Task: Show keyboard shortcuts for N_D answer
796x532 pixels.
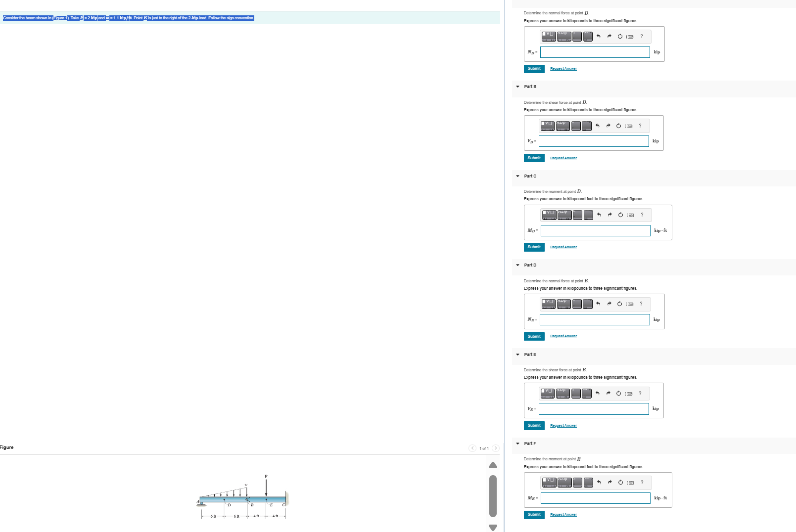Action: coord(630,37)
